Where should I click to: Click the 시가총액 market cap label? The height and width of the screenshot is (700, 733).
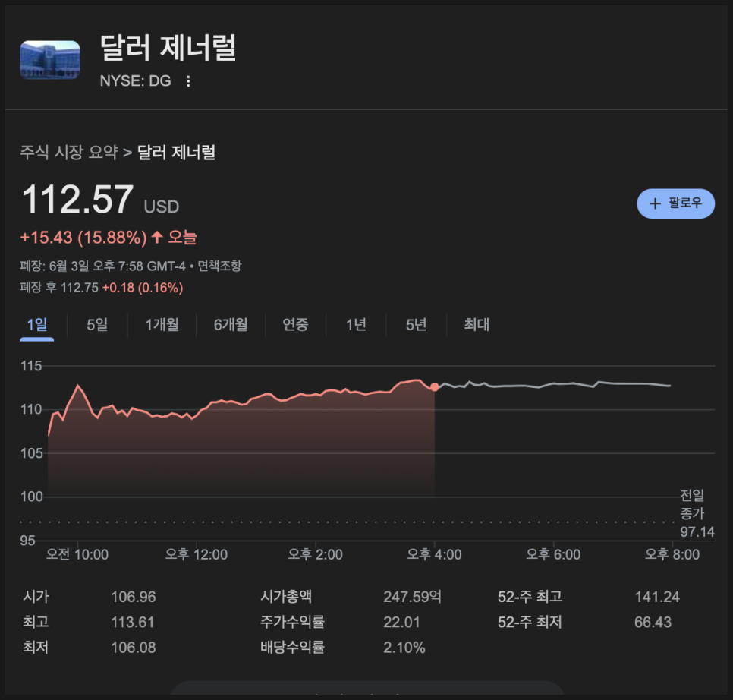click(x=286, y=597)
